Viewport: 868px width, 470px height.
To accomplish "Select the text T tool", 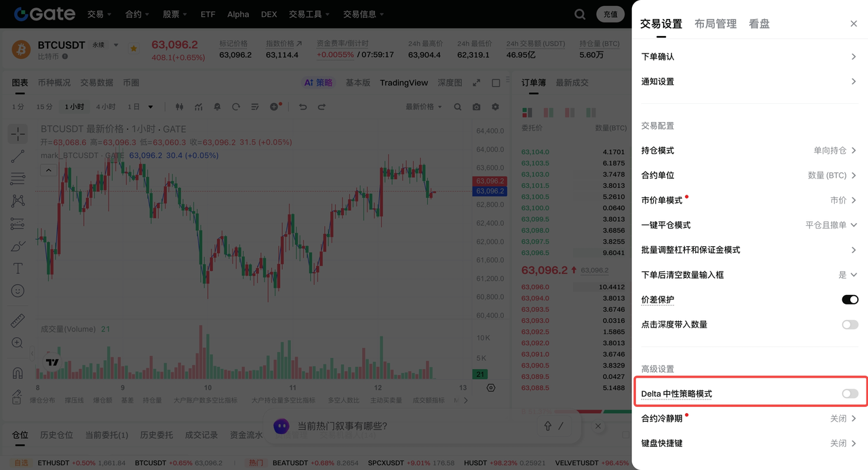I will click(18, 269).
